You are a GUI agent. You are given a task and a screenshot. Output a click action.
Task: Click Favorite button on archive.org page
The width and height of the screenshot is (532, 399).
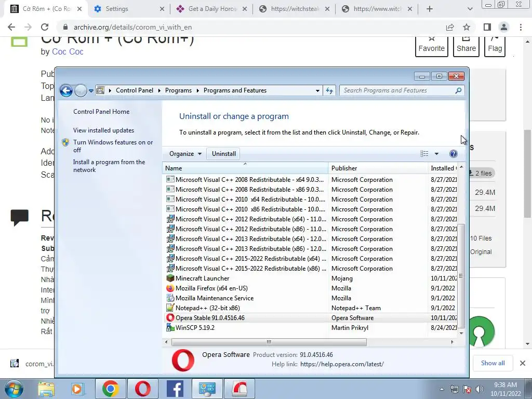click(x=431, y=46)
